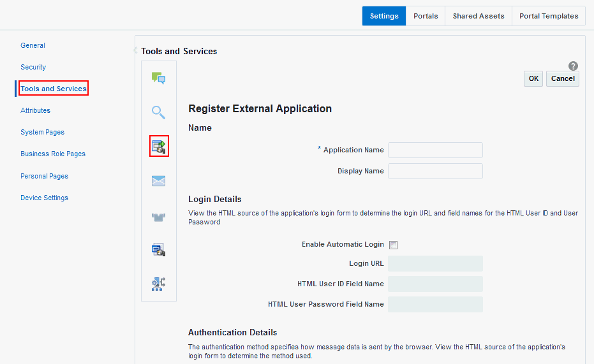
Task: Open the Discussions speech-bubble tool icon
Action: (x=158, y=78)
